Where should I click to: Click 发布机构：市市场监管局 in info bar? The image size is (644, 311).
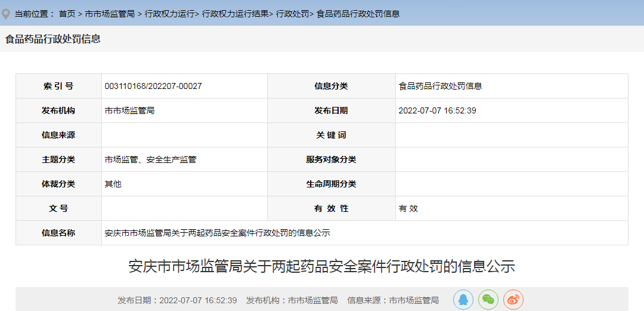292,300
